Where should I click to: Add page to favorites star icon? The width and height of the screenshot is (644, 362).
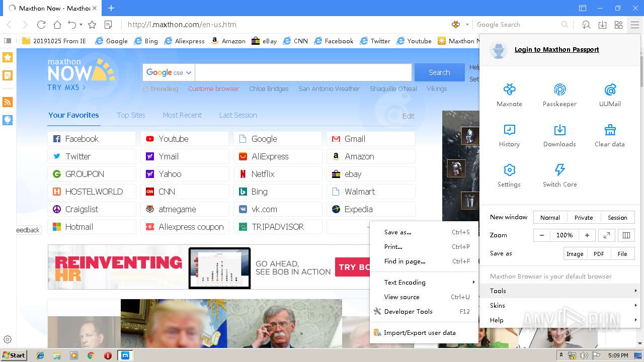[92, 25]
